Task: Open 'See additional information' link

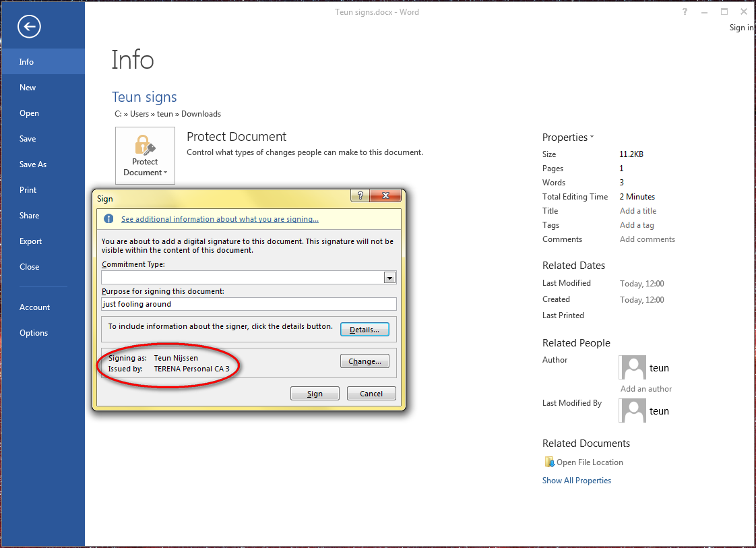Action: click(220, 219)
